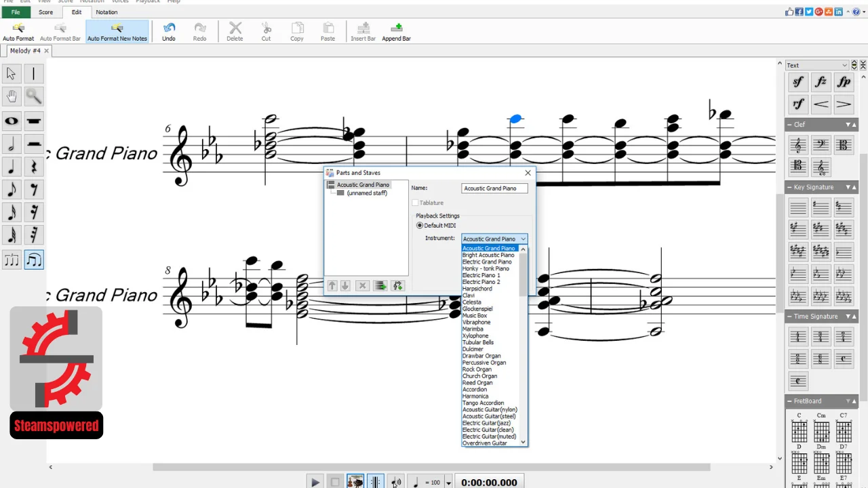This screenshot has height=488, width=868.
Task: Select Acoustic Grand Piano part in tree
Action: [x=363, y=185]
